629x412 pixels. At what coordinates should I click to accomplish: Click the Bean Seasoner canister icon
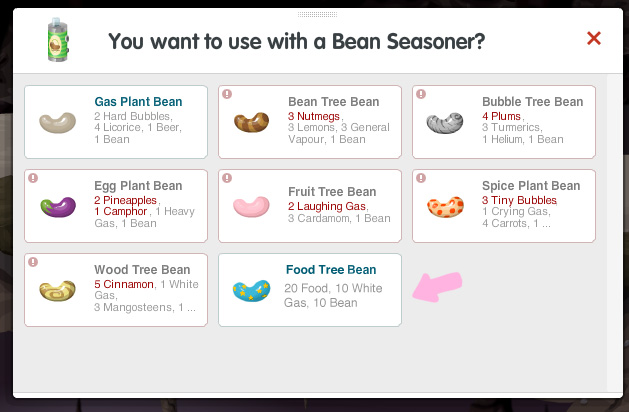click(x=58, y=40)
